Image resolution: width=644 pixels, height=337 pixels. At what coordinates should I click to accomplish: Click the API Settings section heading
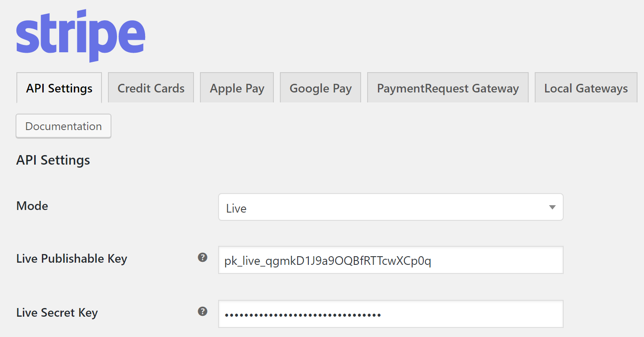(53, 160)
